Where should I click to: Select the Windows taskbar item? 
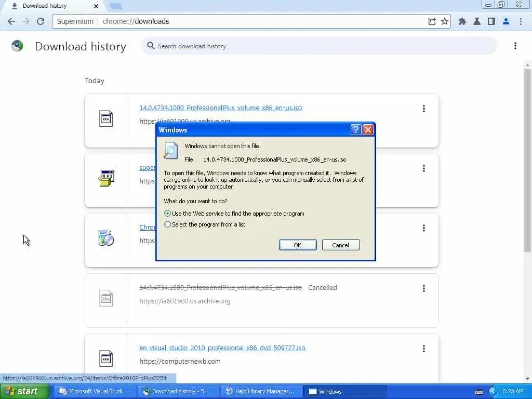(345, 392)
